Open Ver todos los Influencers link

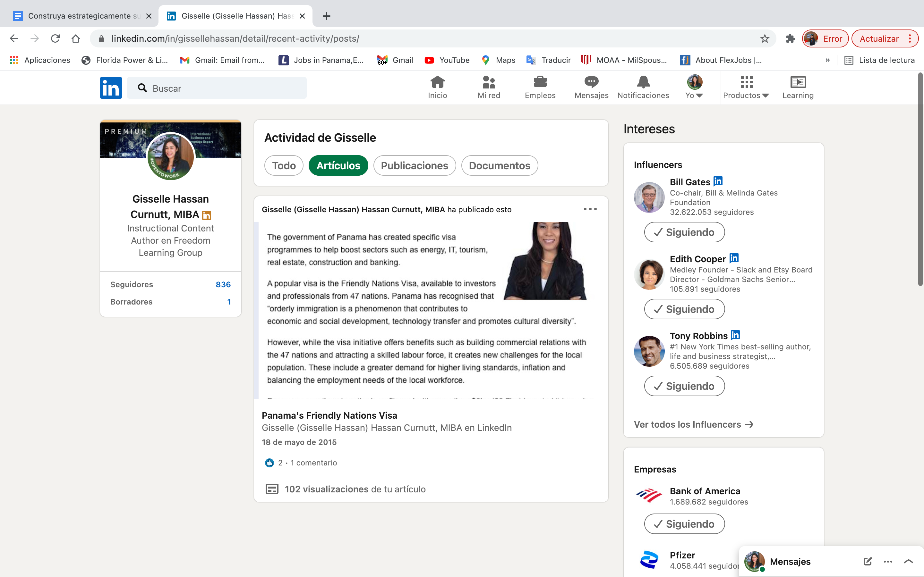[693, 424]
